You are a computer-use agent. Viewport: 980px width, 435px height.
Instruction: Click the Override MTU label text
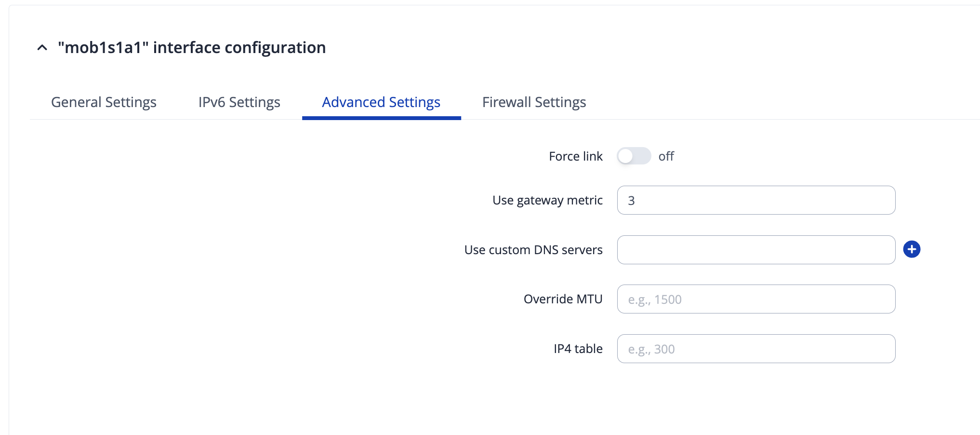(x=563, y=299)
